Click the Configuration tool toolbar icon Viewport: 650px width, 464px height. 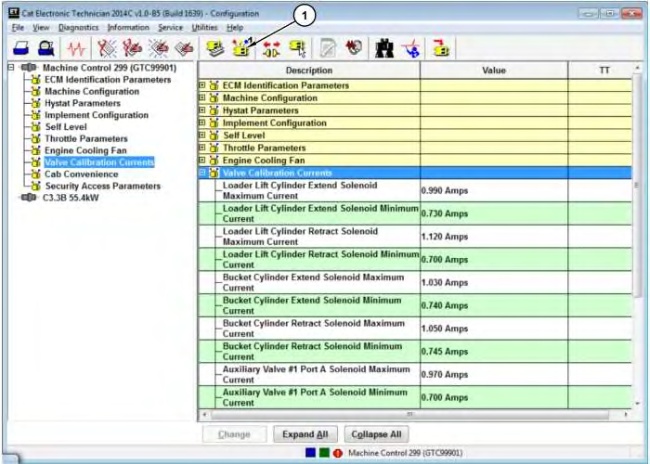point(241,48)
